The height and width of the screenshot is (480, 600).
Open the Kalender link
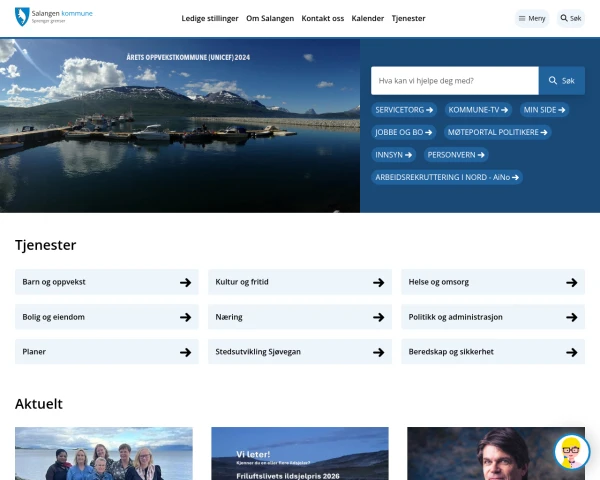point(367,18)
